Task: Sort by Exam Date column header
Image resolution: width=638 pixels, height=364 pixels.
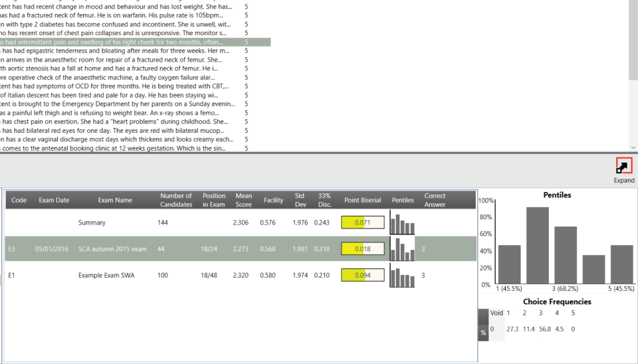Action: pyautogui.click(x=54, y=200)
